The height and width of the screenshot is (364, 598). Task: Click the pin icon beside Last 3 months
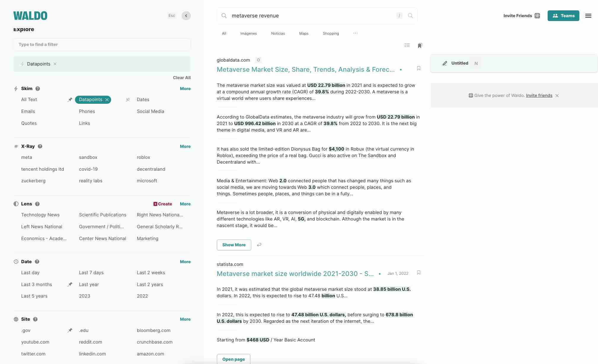pyautogui.click(x=70, y=285)
